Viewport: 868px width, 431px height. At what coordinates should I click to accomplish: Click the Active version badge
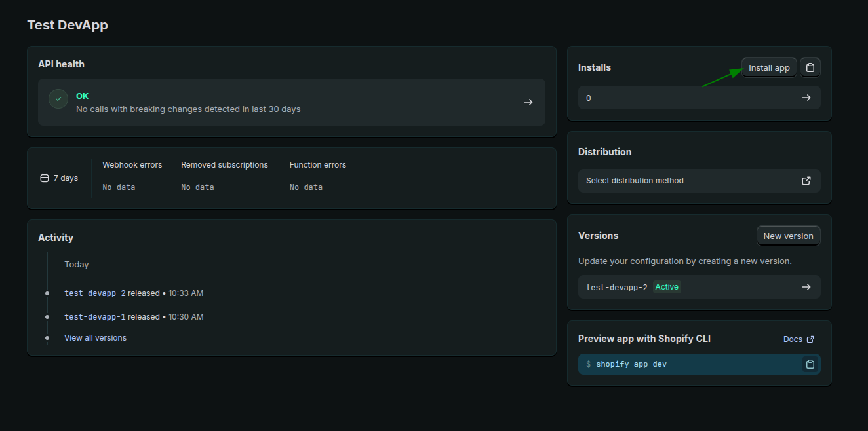(x=667, y=287)
